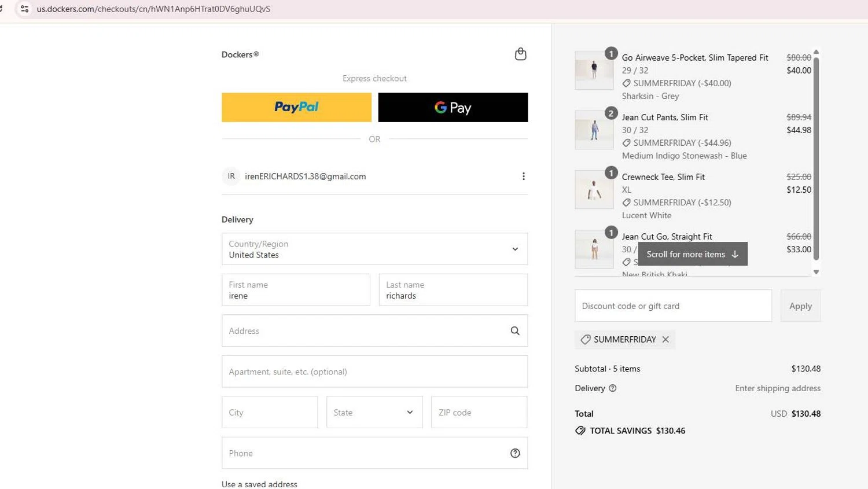Click the total amount USD $130.48
Screen dimensions: 868x489
point(796,414)
